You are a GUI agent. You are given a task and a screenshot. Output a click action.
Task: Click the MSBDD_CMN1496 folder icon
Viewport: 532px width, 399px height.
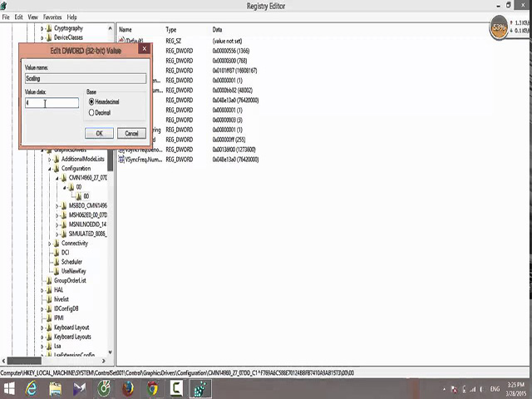[64, 205]
